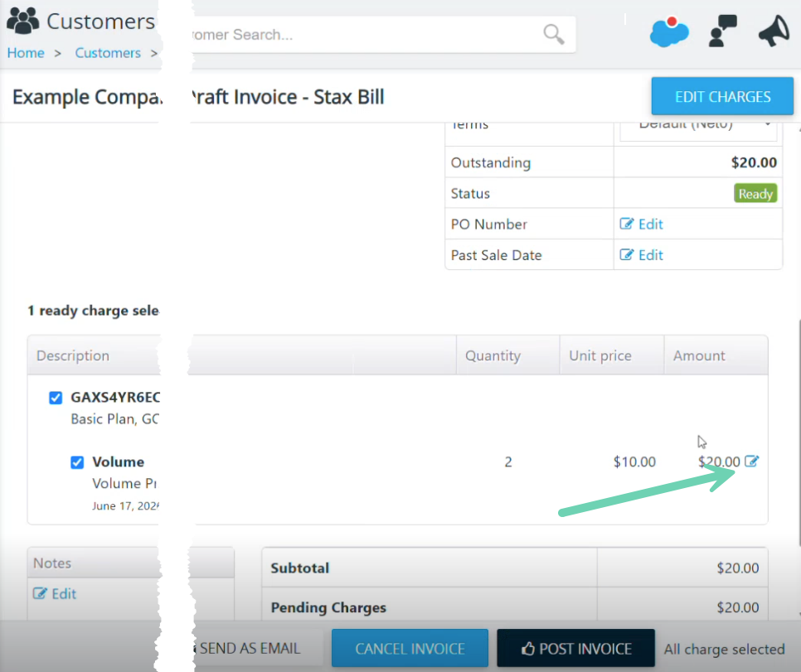The height and width of the screenshot is (672, 801).
Task: Open the Customers breadcrumb link
Action: coord(108,53)
